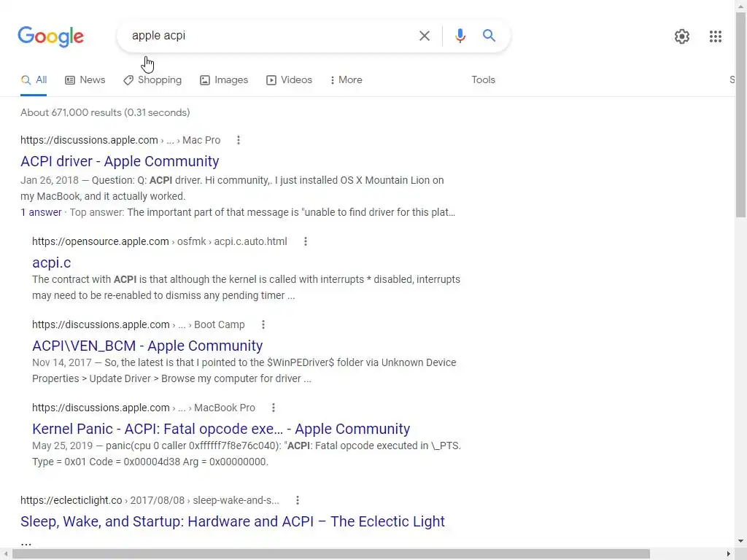The height and width of the screenshot is (560, 747).
Task: Open options menu for the acpi.c result
Action: click(306, 241)
